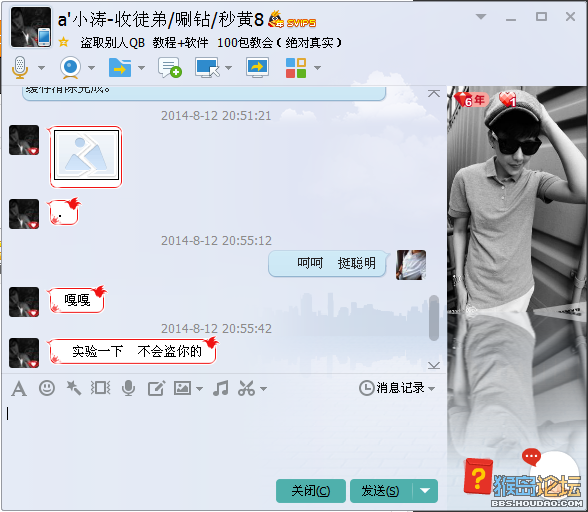This screenshot has width=588, height=512.
Task: Send a window shake nudge
Action: pyautogui.click(x=100, y=388)
